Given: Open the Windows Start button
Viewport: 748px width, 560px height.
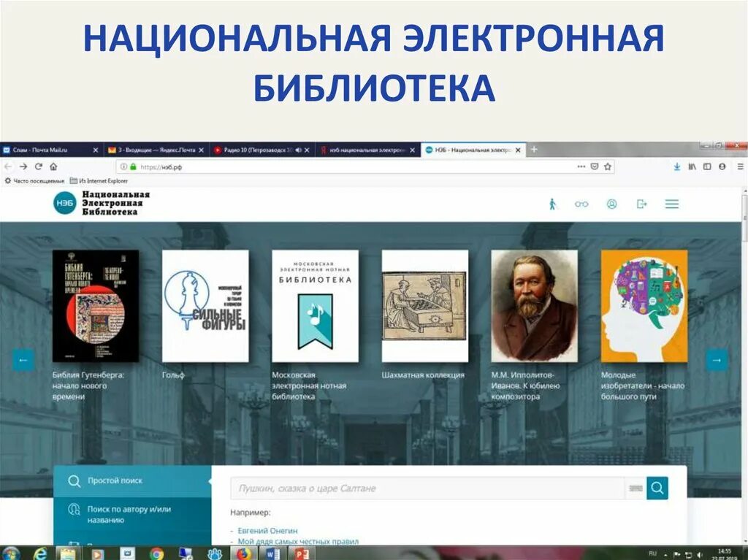Looking at the screenshot, I should pyautogui.click(x=9, y=554).
